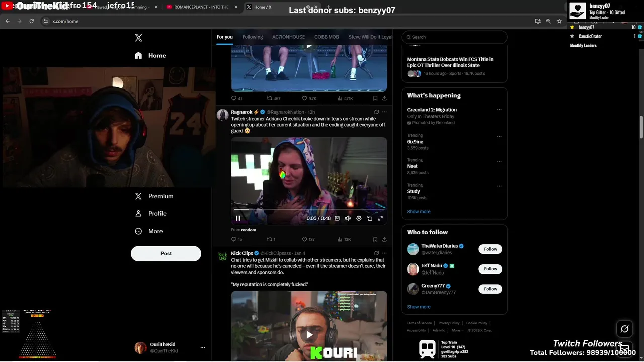Open Kick Clips profile avatar

pos(222,256)
